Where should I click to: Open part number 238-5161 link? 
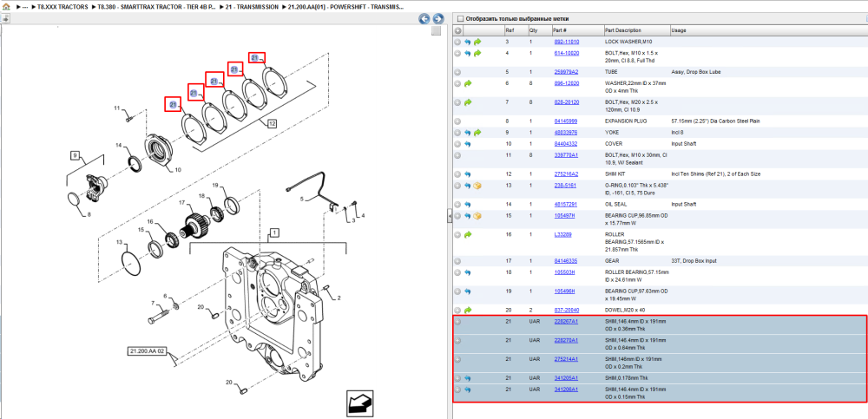click(565, 186)
